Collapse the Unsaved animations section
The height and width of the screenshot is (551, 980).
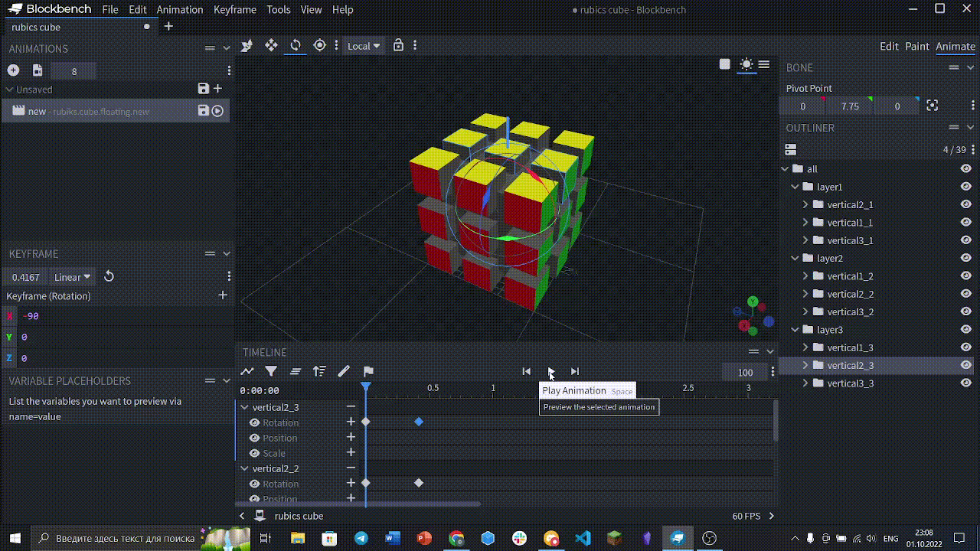point(8,90)
